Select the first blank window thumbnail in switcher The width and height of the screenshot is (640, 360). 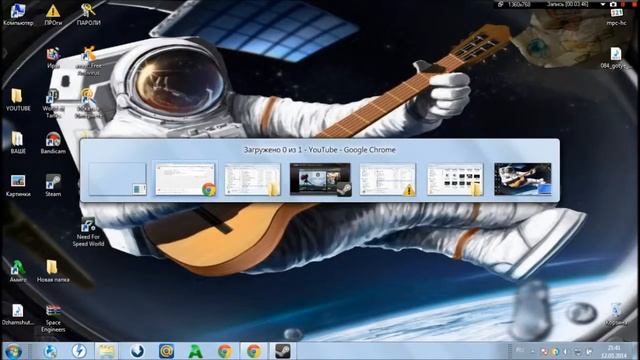[118, 179]
